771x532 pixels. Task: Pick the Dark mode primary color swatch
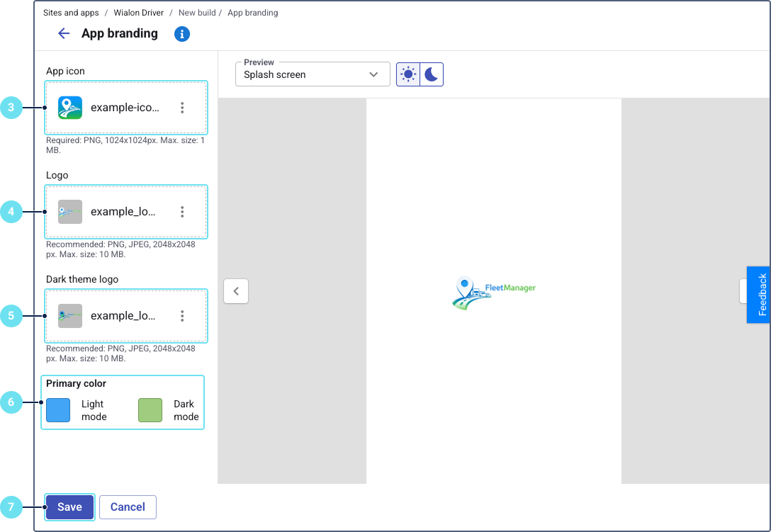(x=150, y=410)
